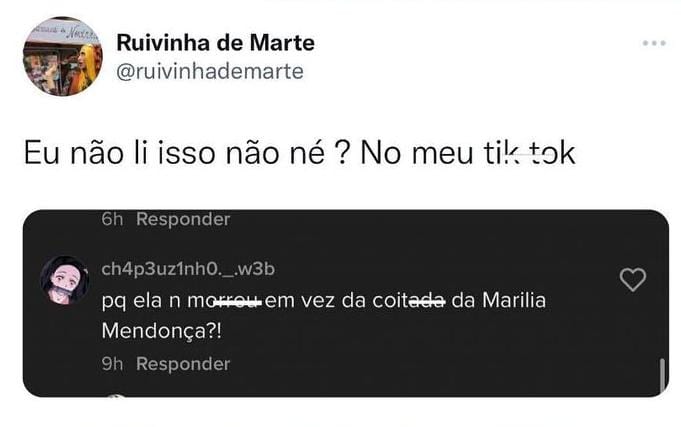The image size is (681, 427).
Task: Click the word "Mendonça?!" in the comment
Action: pyautogui.click(x=162, y=331)
